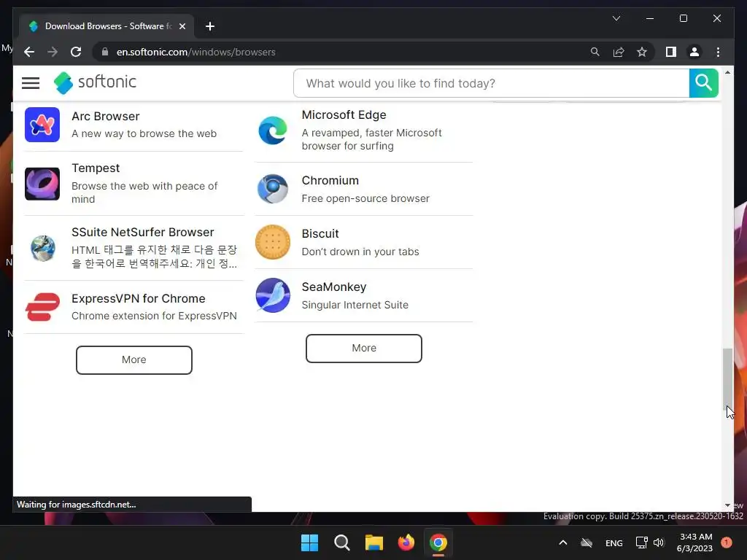The width and height of the screenshot is (747, 560).
Task: Open the zoom magnifier in address bar
Action: tap(595, 52)
